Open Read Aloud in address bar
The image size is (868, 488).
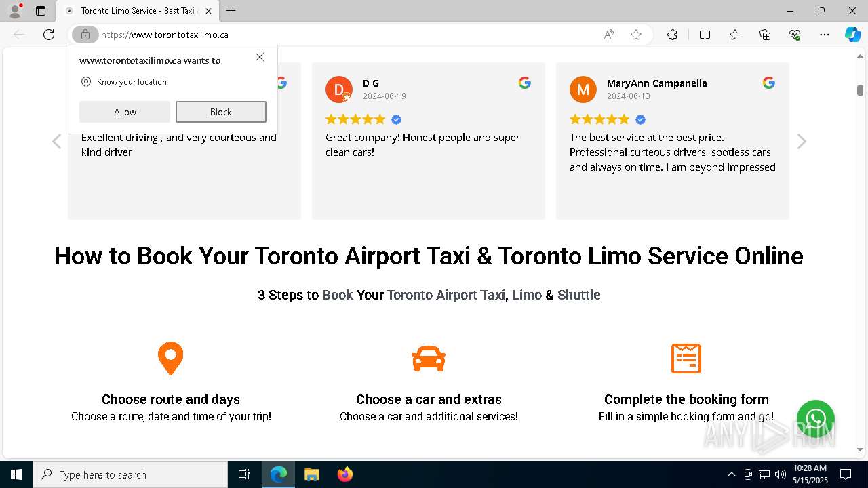pos(609,35)
